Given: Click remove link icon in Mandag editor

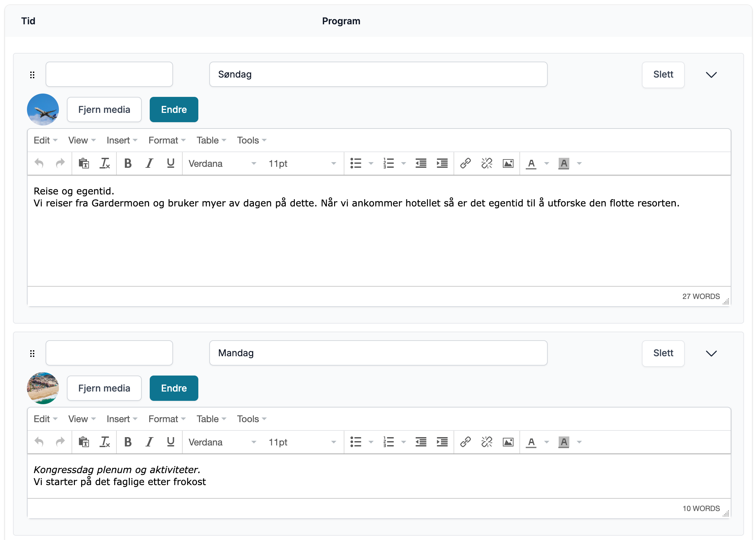Looking at the screenshot, I should click(486, 442).
